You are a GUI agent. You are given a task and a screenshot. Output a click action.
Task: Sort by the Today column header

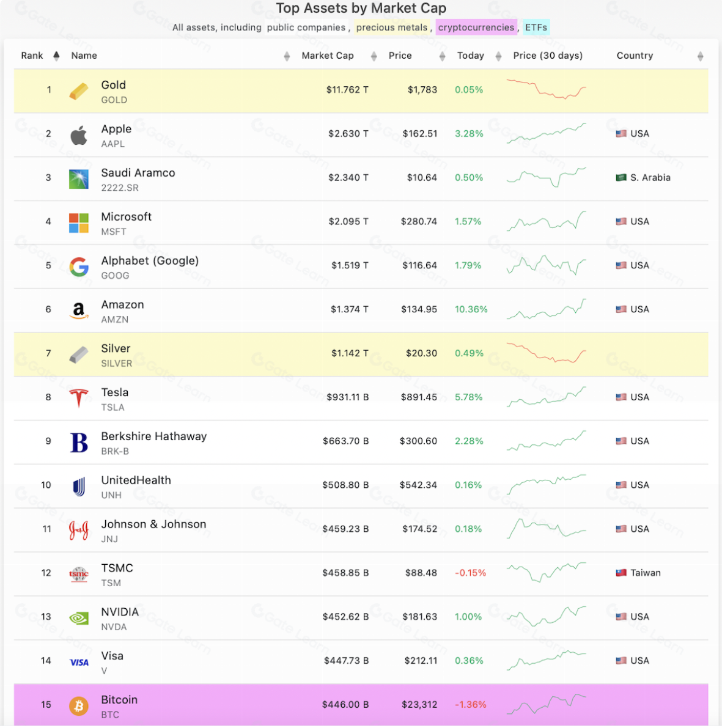(x=470, y=56)
